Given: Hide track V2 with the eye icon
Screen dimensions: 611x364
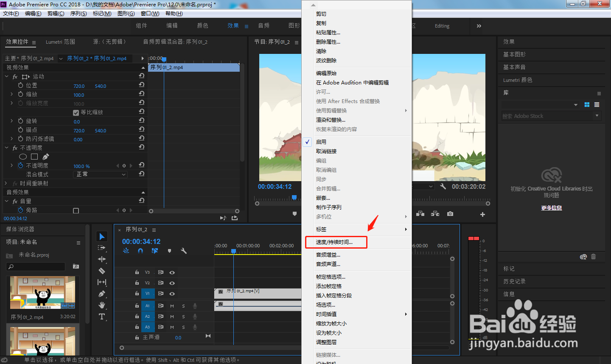Looking at the screenshot, I should pyautogui.click(x=172, y=283).
